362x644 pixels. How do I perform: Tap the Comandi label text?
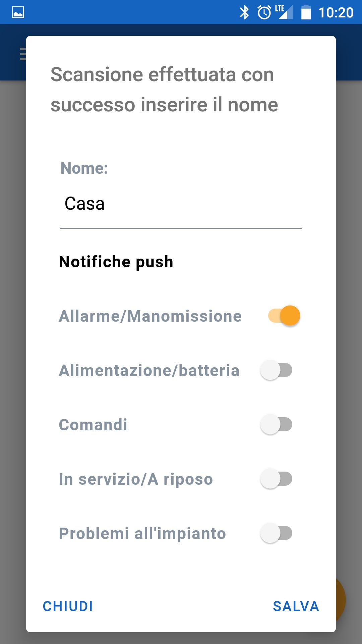click(x=93, y=425)
